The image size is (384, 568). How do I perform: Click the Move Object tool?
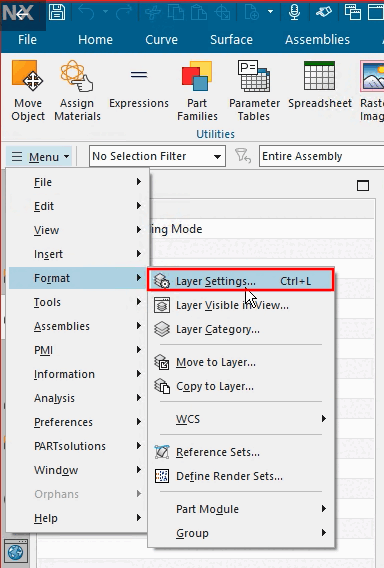click(x=28, y=91)
